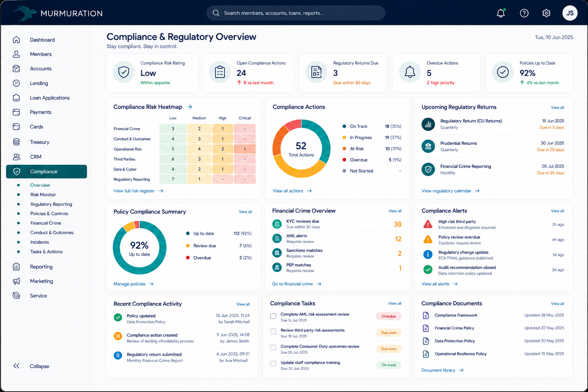Click the High risk third party warning icon
Screen dimensions: 588x392
(x=428, y=224)
